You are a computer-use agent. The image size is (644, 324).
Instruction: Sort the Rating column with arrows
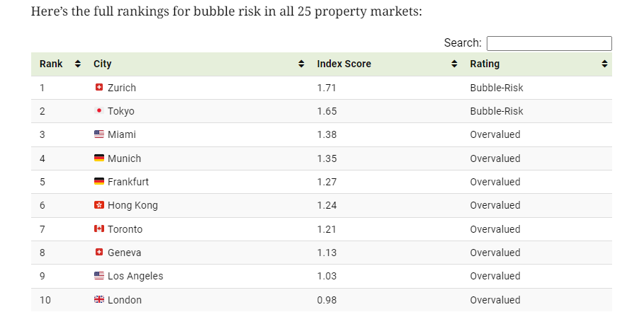point(604,64)
